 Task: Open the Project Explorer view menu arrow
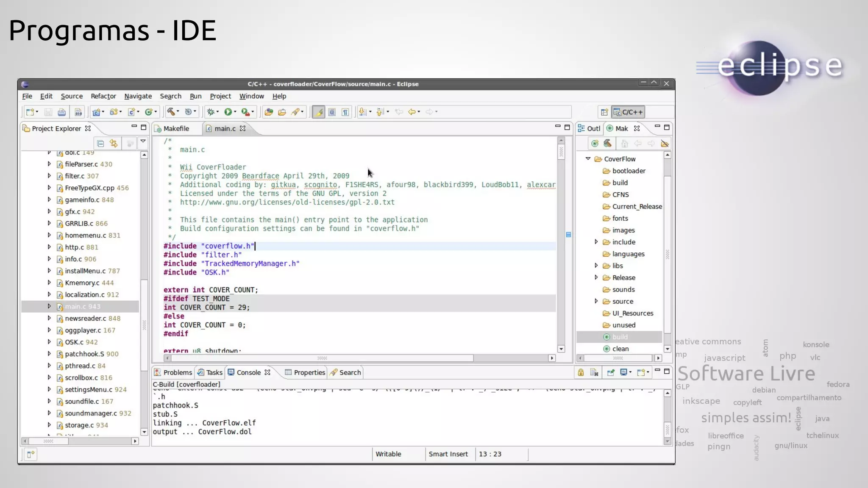[143, 141]
